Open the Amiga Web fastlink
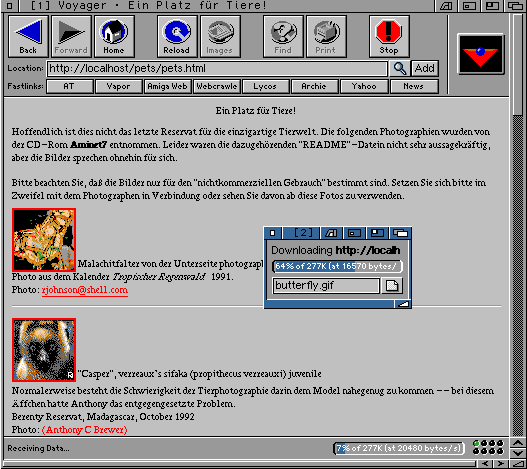The image size is (527, 469). [167, 86]
